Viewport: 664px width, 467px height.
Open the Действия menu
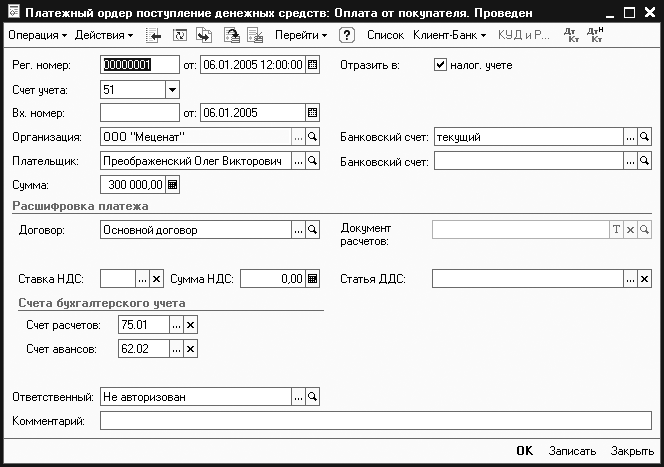click(104, 35)
